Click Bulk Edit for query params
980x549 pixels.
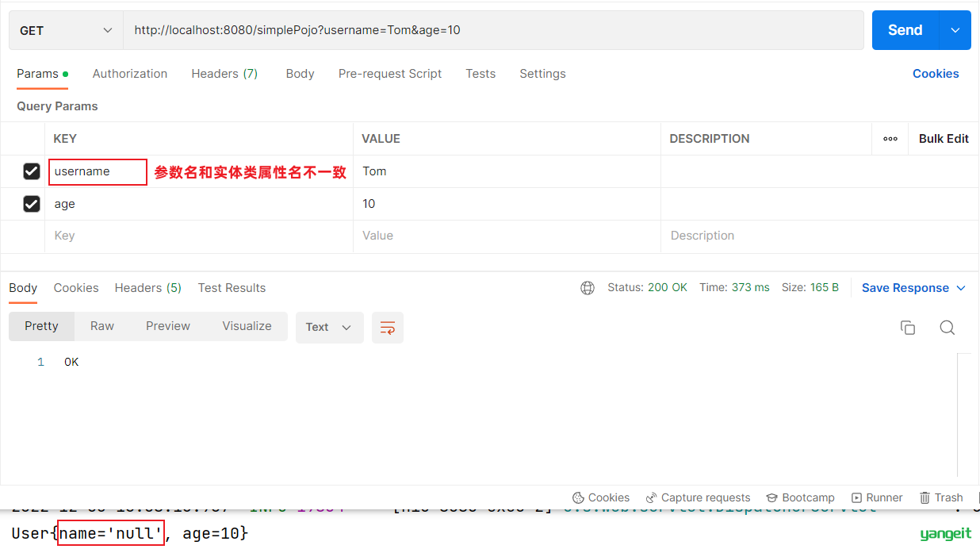944,139
